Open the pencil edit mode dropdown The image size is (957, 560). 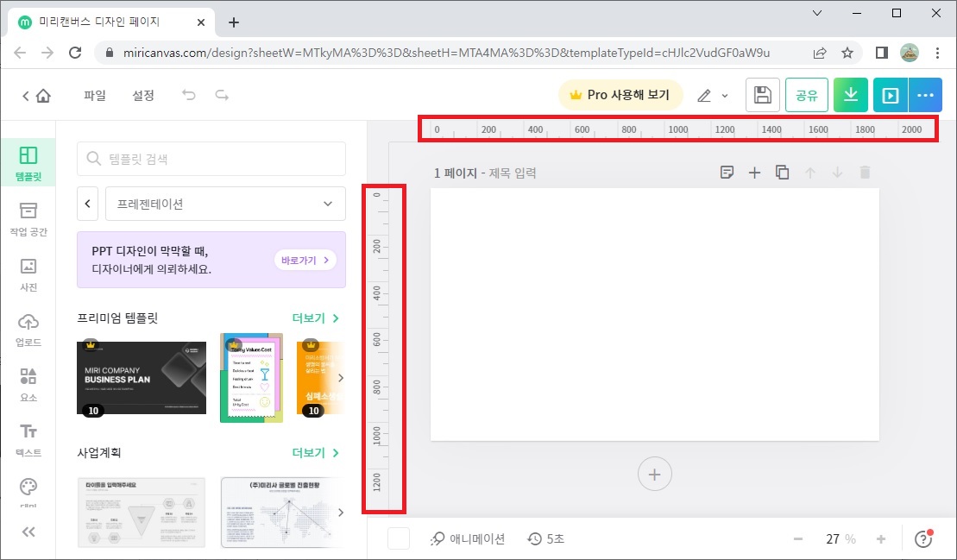pos(712,96)
